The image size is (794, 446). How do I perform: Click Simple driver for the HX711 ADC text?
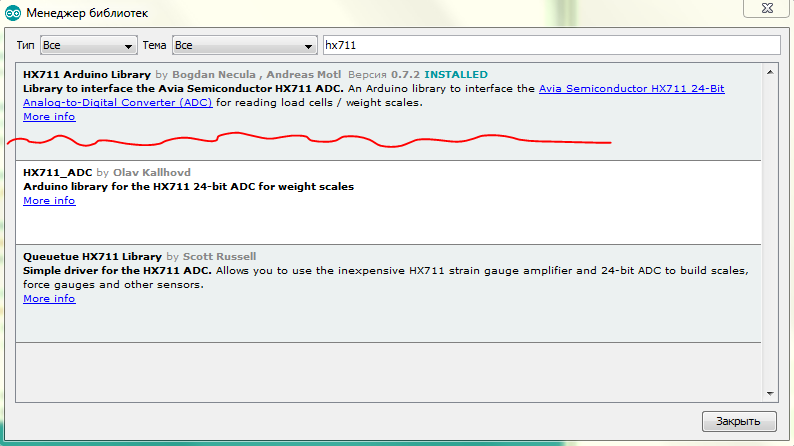point(117,271)
